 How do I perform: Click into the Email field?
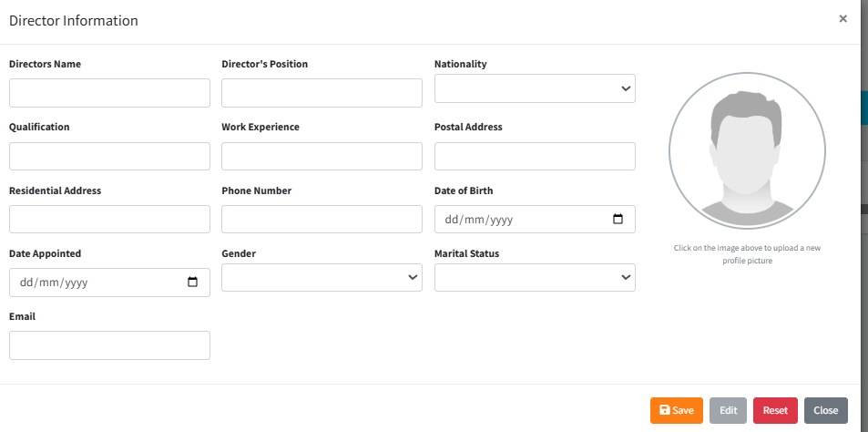(109, 345)
